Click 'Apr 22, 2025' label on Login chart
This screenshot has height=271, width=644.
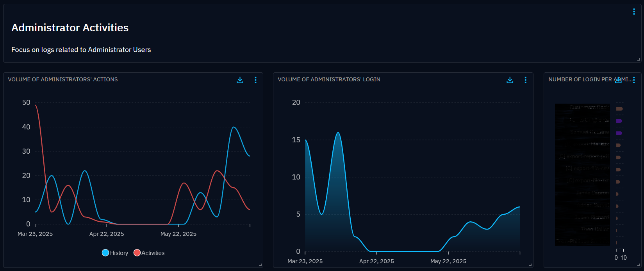376,261
